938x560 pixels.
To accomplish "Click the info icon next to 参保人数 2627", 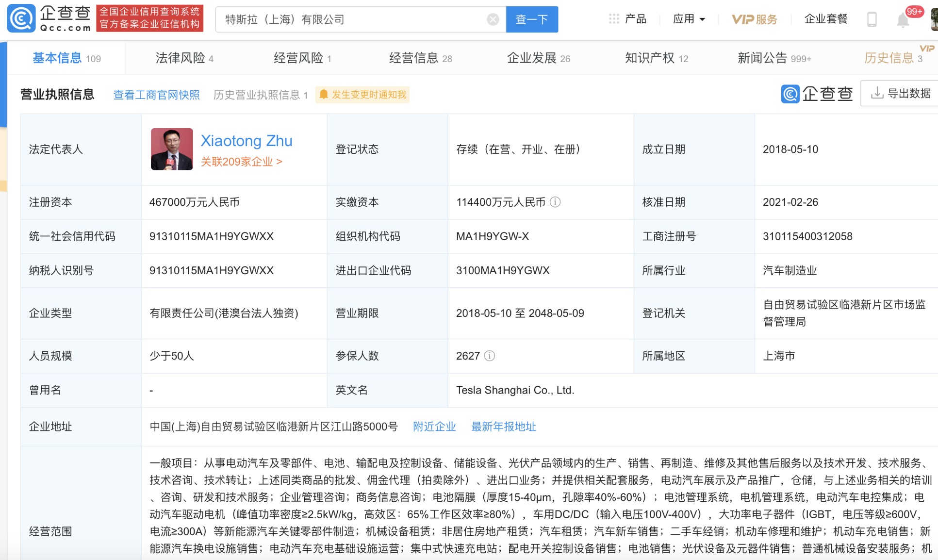I will tap(490, 356).
